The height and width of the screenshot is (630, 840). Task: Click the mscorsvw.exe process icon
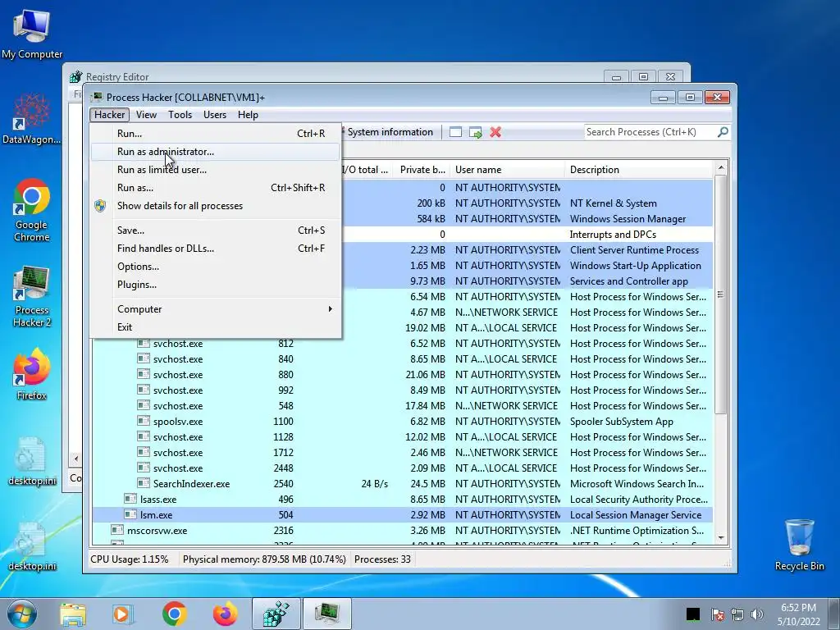click(x=116, y=530)
